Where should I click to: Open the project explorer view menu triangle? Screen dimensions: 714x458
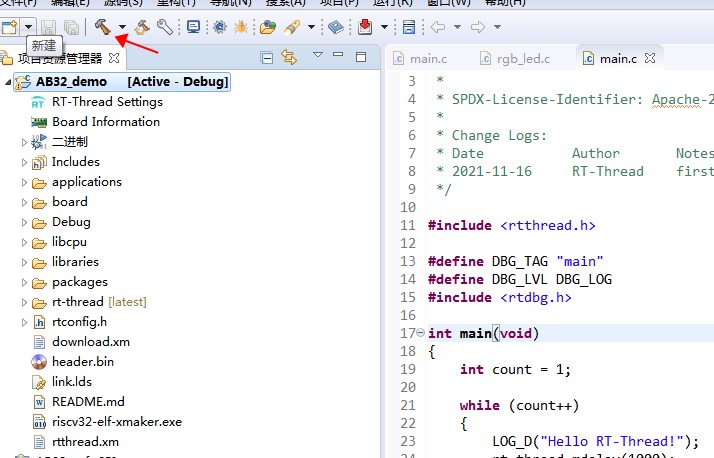pos(318,55)
